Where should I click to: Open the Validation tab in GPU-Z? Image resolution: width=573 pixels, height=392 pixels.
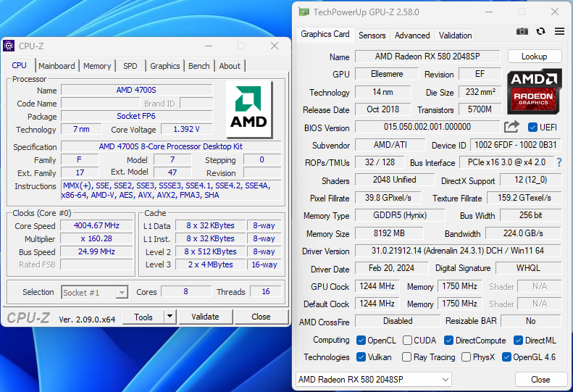(456, 36)
